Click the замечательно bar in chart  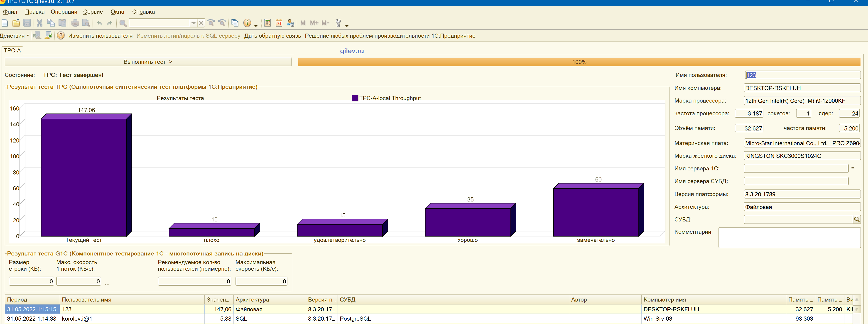pyautogui.click(x=598, y=210)
